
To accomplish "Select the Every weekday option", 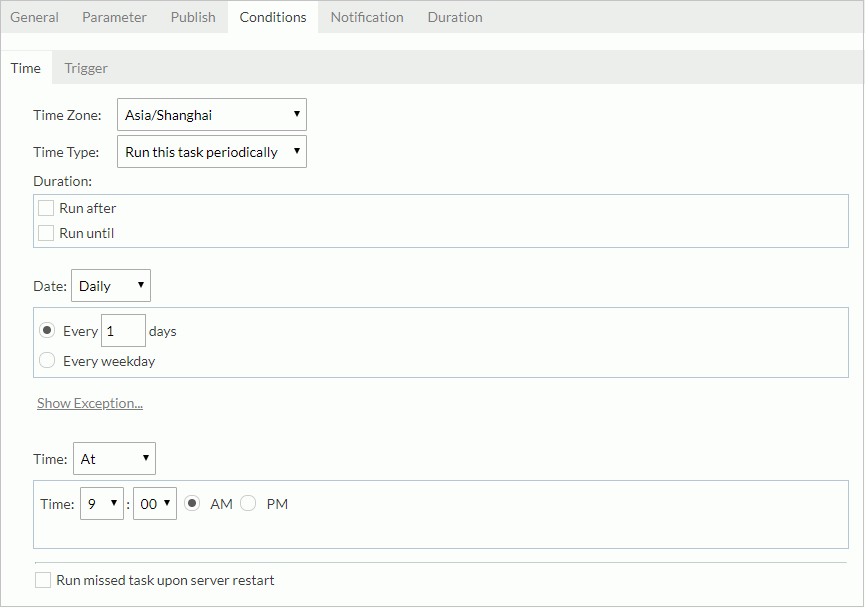I will tap(47, 360).
